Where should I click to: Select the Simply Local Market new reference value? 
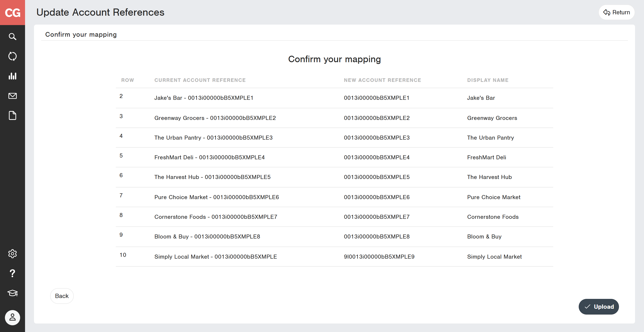(379, 257)
